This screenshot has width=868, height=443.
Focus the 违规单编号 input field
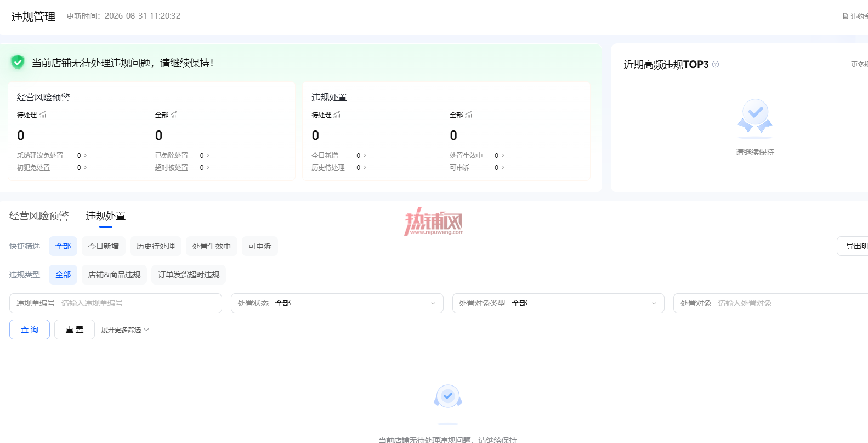click(x=116, y=303)
